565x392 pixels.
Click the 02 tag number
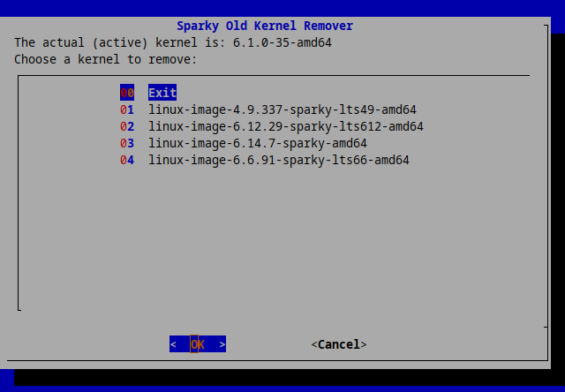tap(127, 126)
